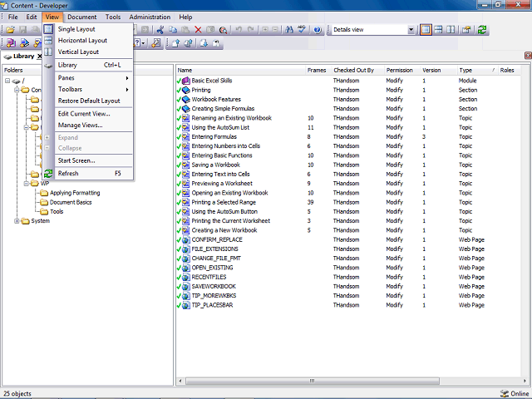Screen dimensions: 532x399
Task: Sort by Checked Out By column header
Action: tap(358, 70)
